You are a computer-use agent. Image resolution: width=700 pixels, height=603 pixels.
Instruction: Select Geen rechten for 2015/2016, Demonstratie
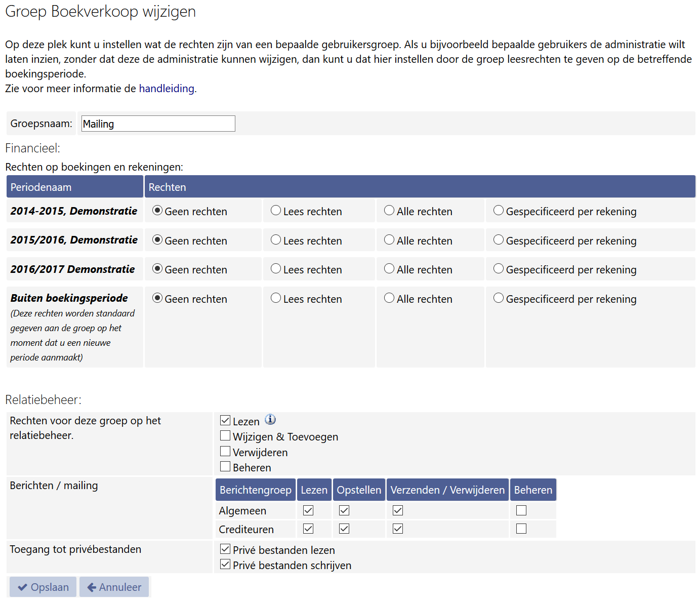point(157,240)
